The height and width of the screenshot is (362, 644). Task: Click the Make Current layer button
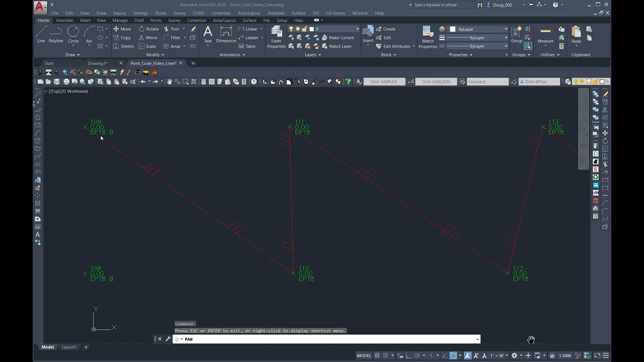(x=337, y=38)
